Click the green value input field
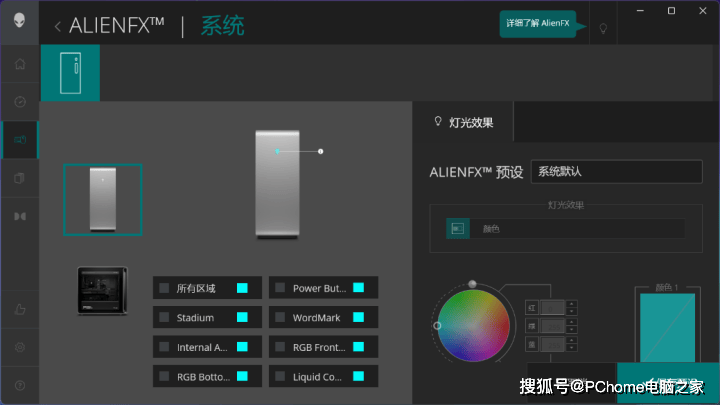 [x=552, y=326]
